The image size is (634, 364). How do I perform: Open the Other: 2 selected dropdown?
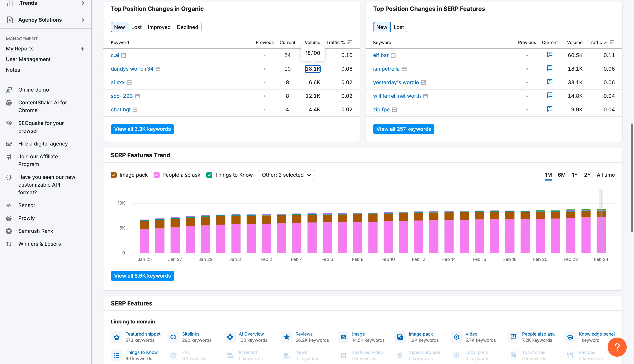(286, 175)
